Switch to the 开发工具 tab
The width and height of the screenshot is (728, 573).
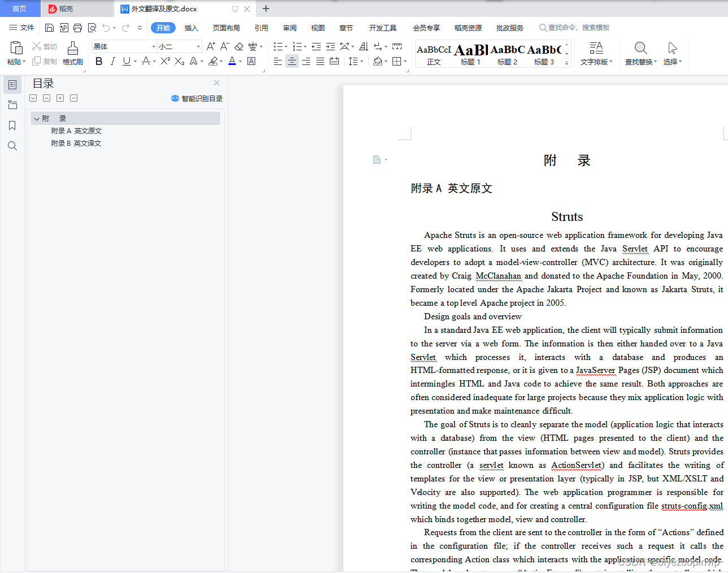pos(383,28)
